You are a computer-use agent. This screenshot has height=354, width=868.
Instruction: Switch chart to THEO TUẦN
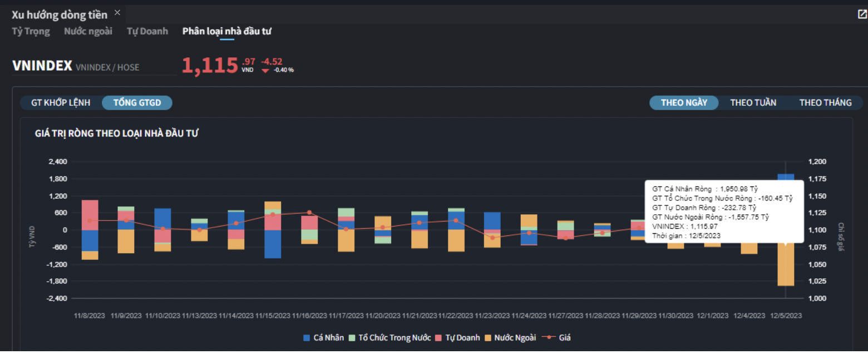coord(753,102)
